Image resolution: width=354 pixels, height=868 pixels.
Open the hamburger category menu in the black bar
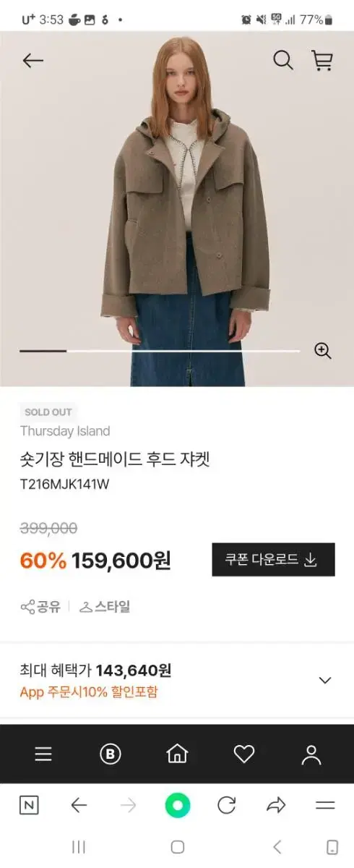pos(43,754)
